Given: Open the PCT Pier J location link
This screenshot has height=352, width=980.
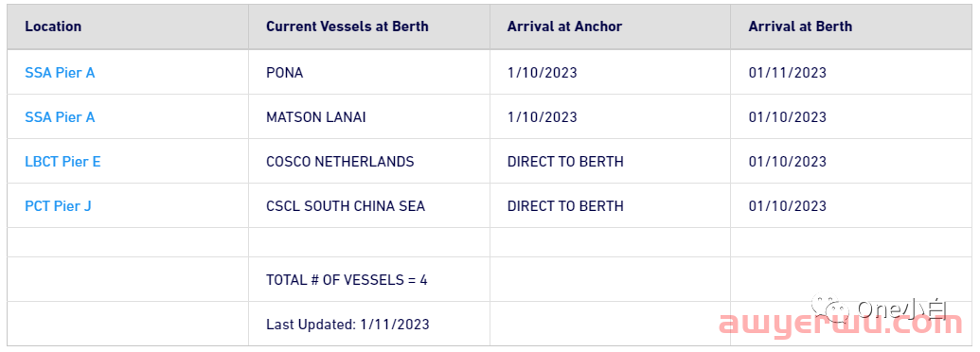Looking at the screenshot, I should coord(58,206).
